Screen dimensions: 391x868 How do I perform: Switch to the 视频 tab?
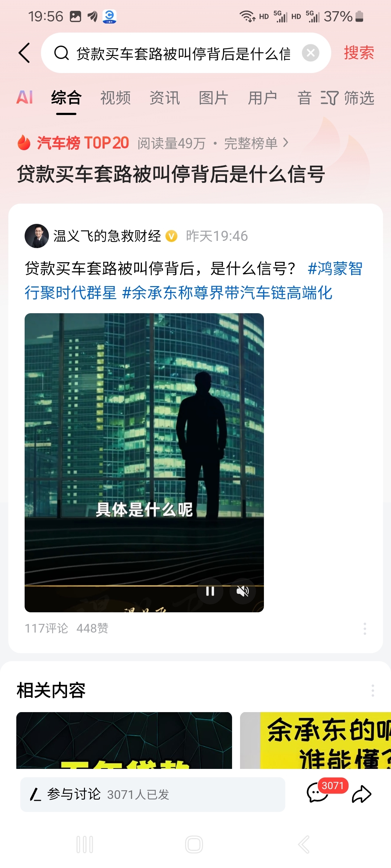[115, 98]
